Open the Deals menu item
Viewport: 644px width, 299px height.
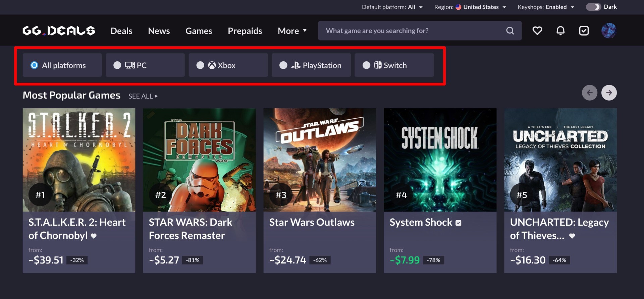121,31
